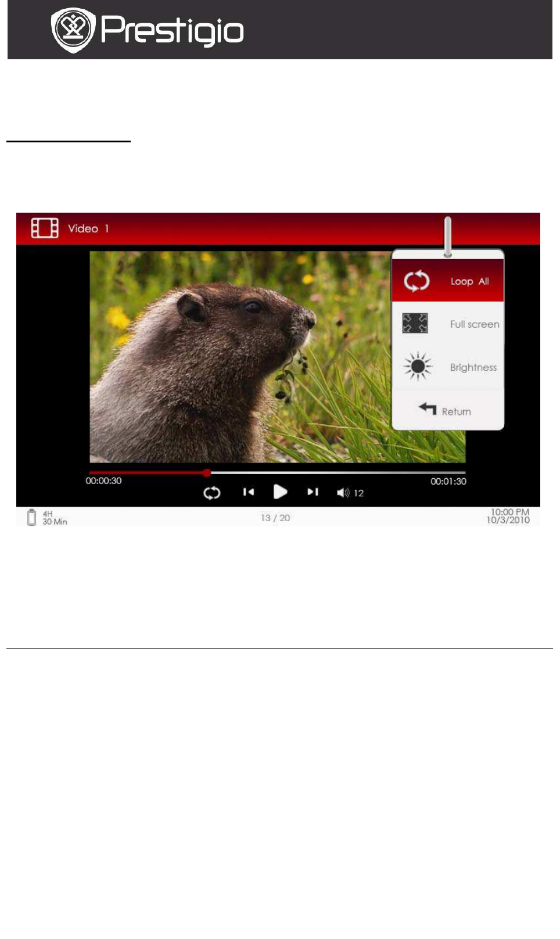The image size is (560, 939).
Task: Click the 13 / 20 file counter
Action: coord(275,518)
